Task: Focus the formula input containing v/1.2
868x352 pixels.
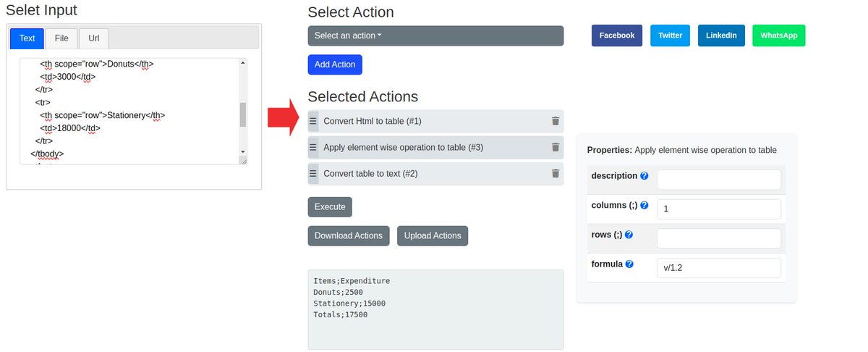Action: (719, 268)
